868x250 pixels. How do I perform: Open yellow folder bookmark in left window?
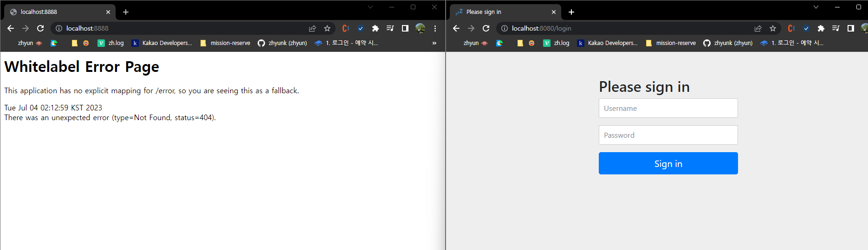coord(74,43)
